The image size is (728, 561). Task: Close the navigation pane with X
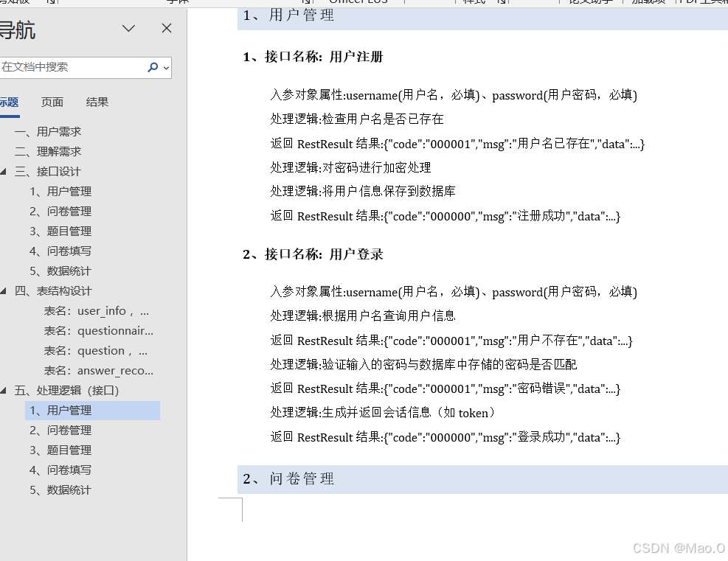(x=167, y=28)
